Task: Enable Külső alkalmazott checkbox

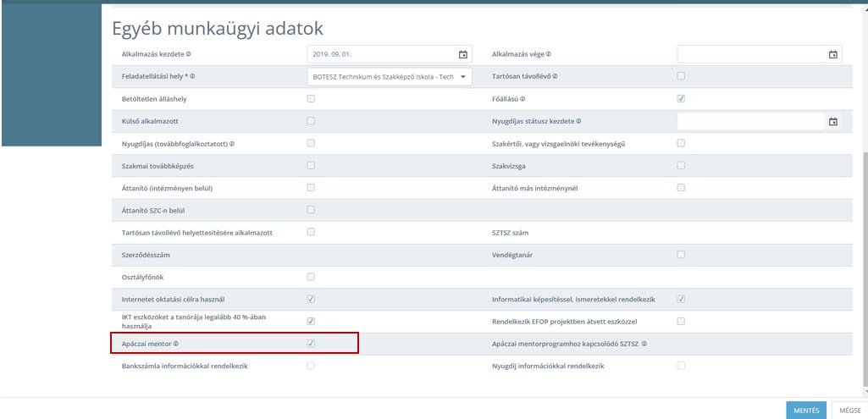Action: point(311,121)
